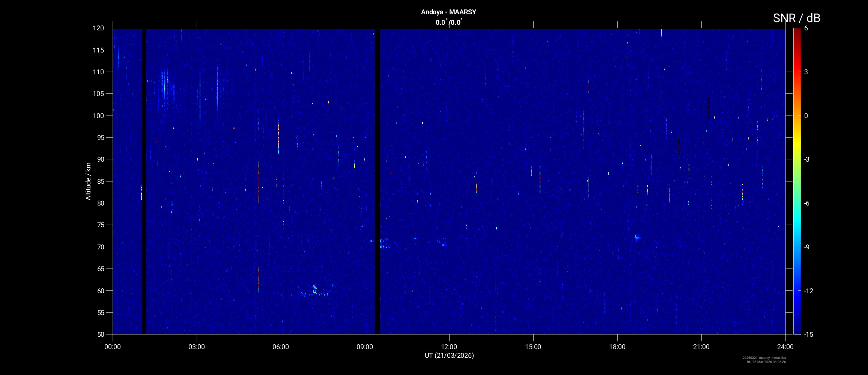Click the 'UT (21/03/2026)' x-axis label

(449, 355)
